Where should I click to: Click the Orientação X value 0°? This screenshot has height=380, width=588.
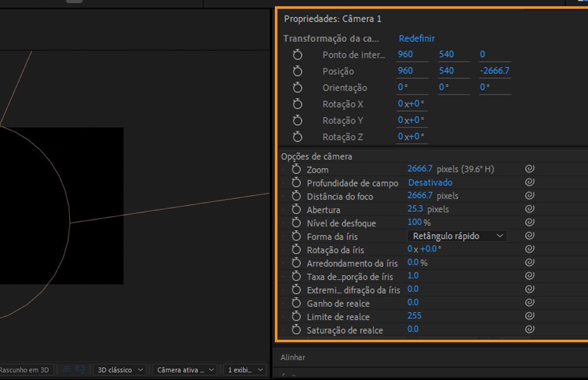tap(403, 87)
